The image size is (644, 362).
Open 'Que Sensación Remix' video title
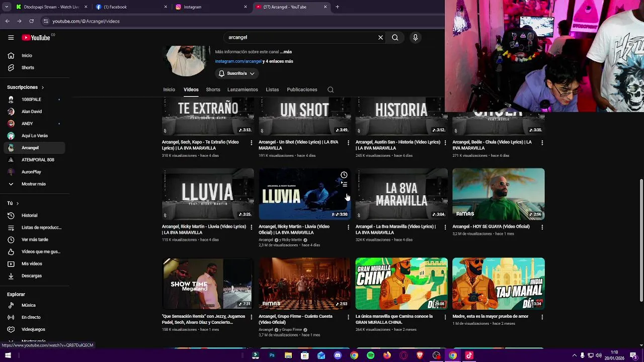tap(203, 319)
